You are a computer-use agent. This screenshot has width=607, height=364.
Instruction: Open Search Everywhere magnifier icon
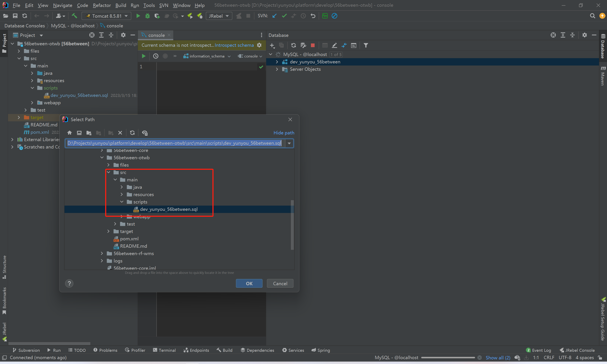592,16
